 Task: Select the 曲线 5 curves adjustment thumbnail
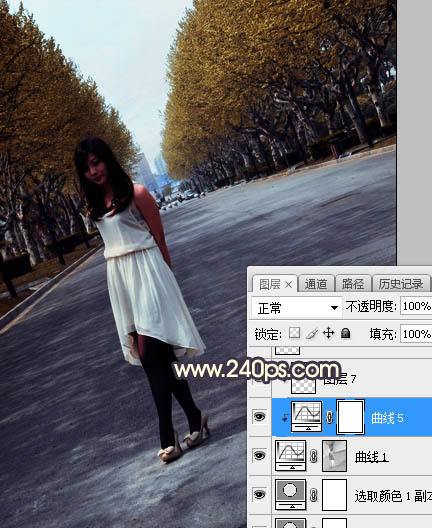point(306,417)
